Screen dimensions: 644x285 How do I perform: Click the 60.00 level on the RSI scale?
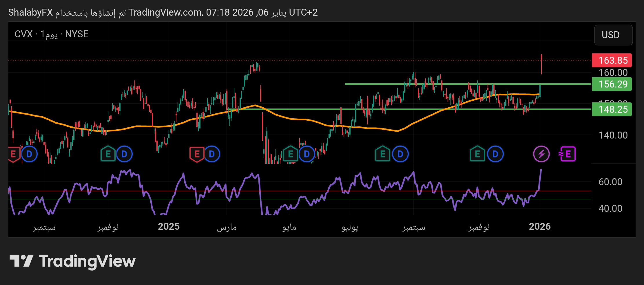pyautogui.click(x=610, y=182)
